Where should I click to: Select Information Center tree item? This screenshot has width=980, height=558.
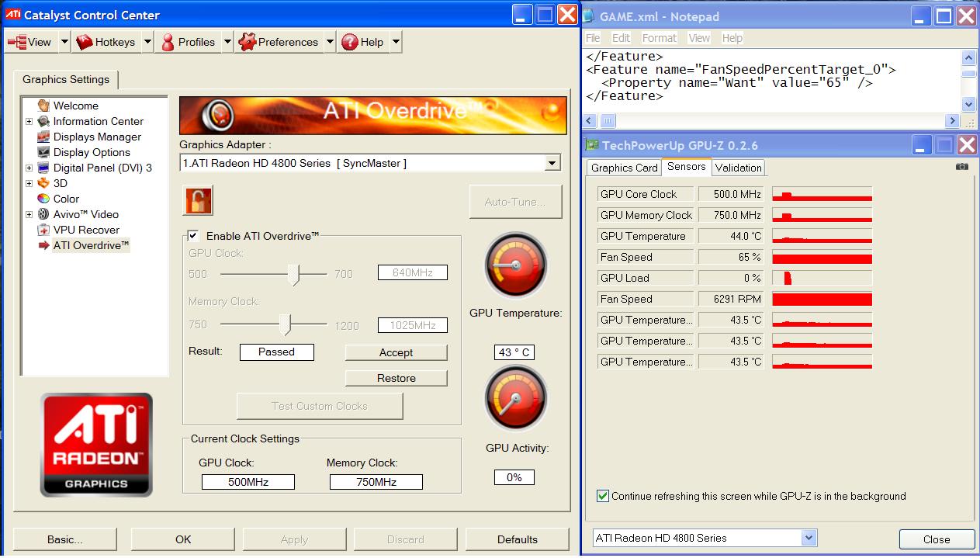98,121
